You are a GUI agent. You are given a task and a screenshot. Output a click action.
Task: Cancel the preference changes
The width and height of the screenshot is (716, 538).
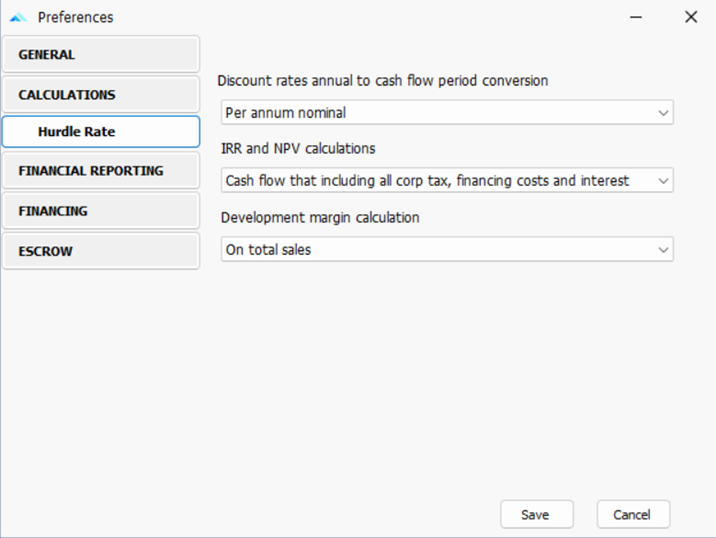tap(632, 514)
